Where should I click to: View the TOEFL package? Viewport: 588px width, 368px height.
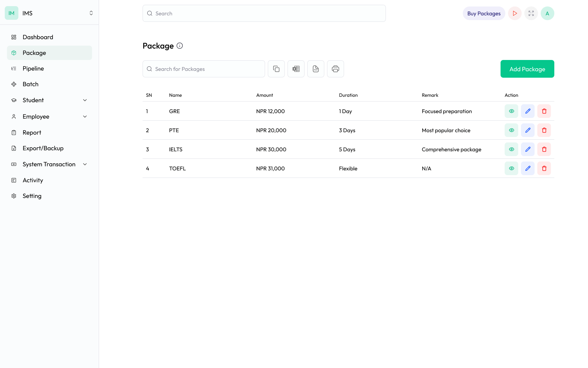point(511,168)
